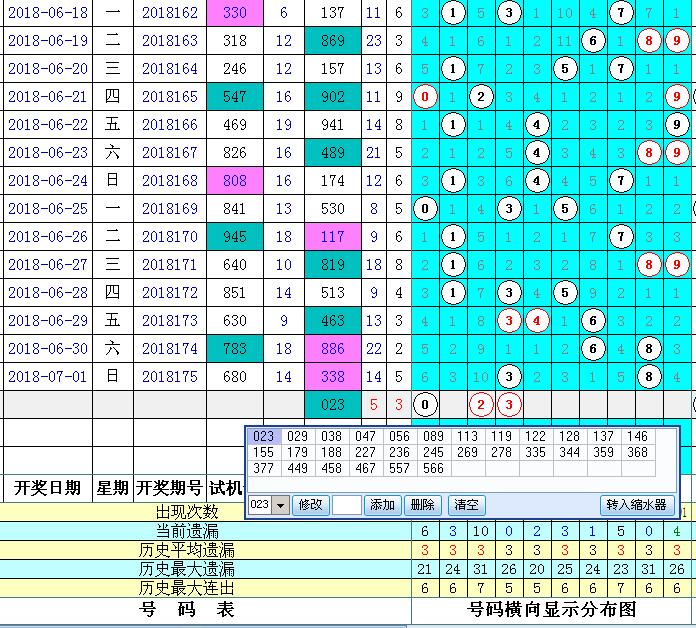Select the red circled 0 in the 2018-06-21 row
Image resolution: width=696 pixels, height=628 pixels.
[x=426, y=97]
